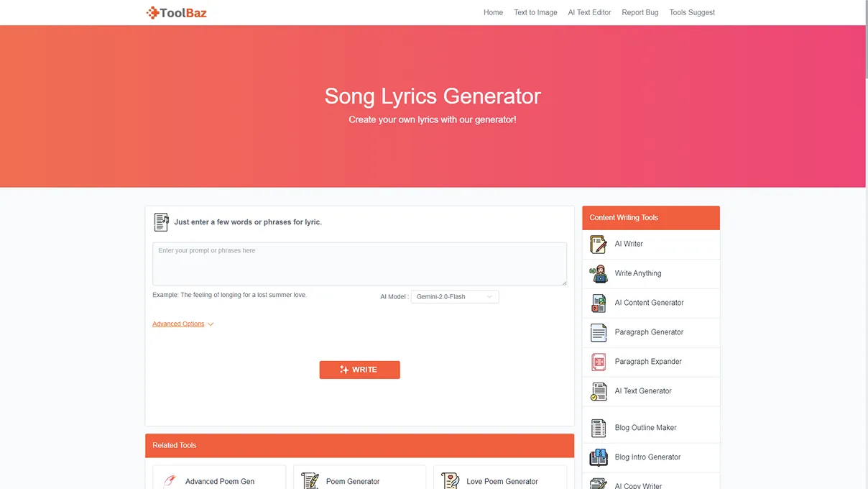This screenshot has height=489, width=868.
Task: Open the Blog Intro Generator icon
Action: tap(598, 457)
